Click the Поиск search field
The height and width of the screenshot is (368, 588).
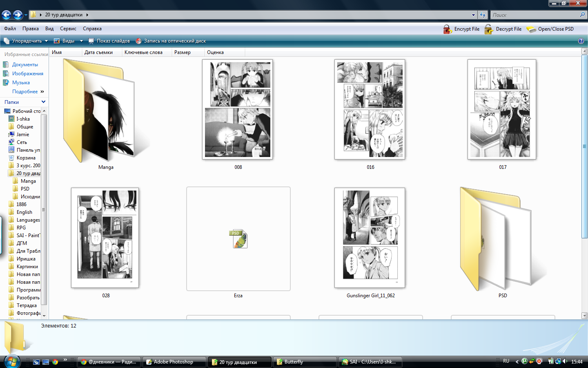click(x=535, y=15)
